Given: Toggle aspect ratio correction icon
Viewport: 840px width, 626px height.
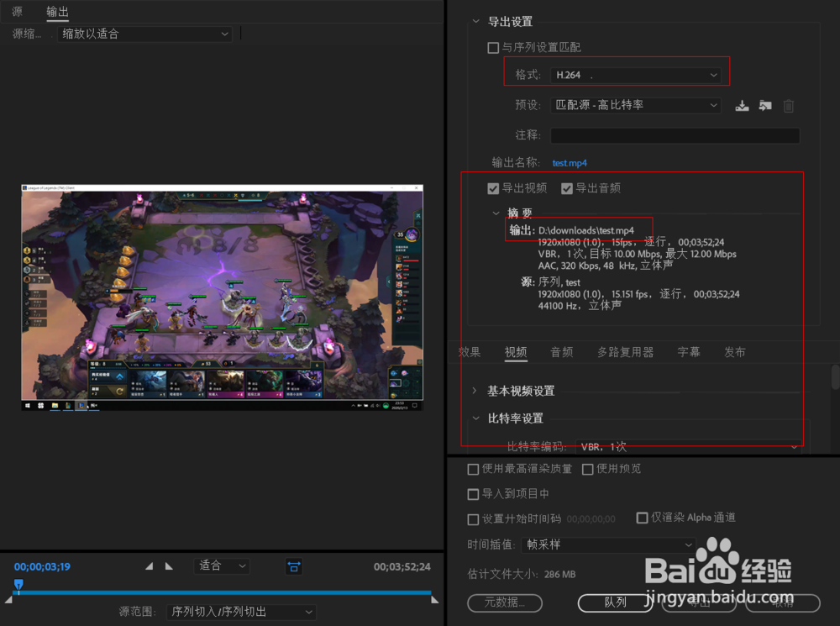Looking at the screenshot, I should coord(293,566).
